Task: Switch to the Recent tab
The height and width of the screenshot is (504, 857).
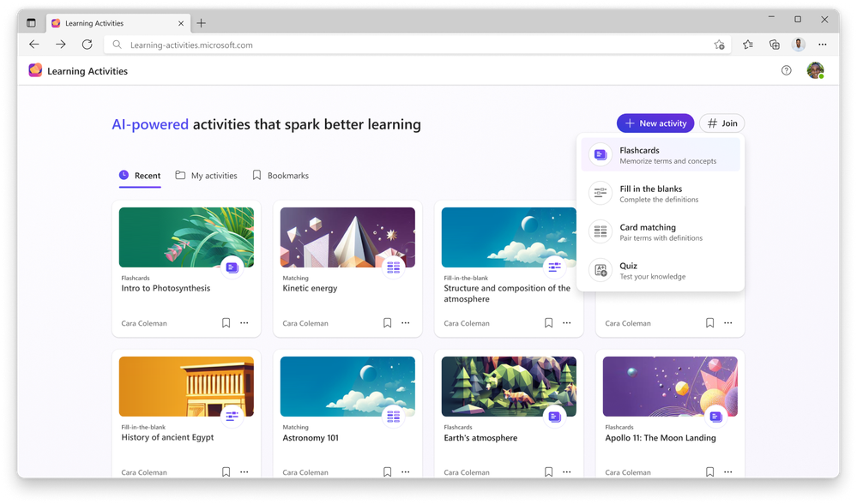Action: 140,176
